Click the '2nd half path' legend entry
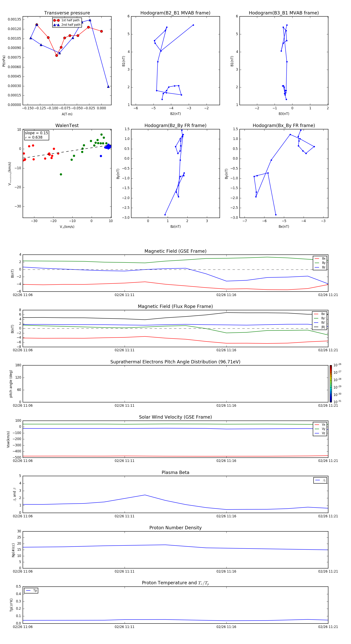 pyautogui.click(x=67, y=25)
